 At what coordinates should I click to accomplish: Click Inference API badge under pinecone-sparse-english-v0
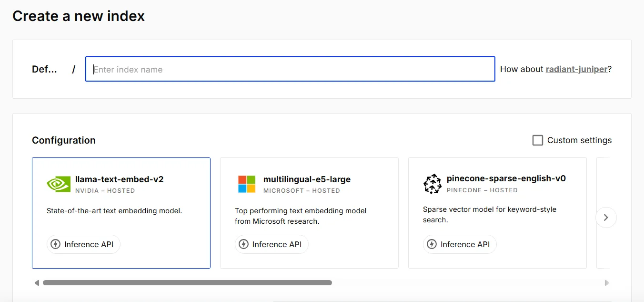point(460,244)
